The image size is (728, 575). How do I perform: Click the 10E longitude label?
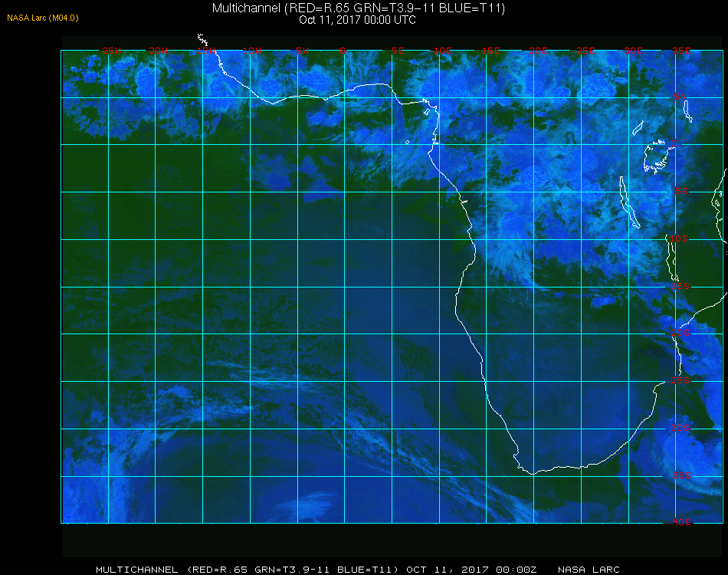(x=442, y=51)
